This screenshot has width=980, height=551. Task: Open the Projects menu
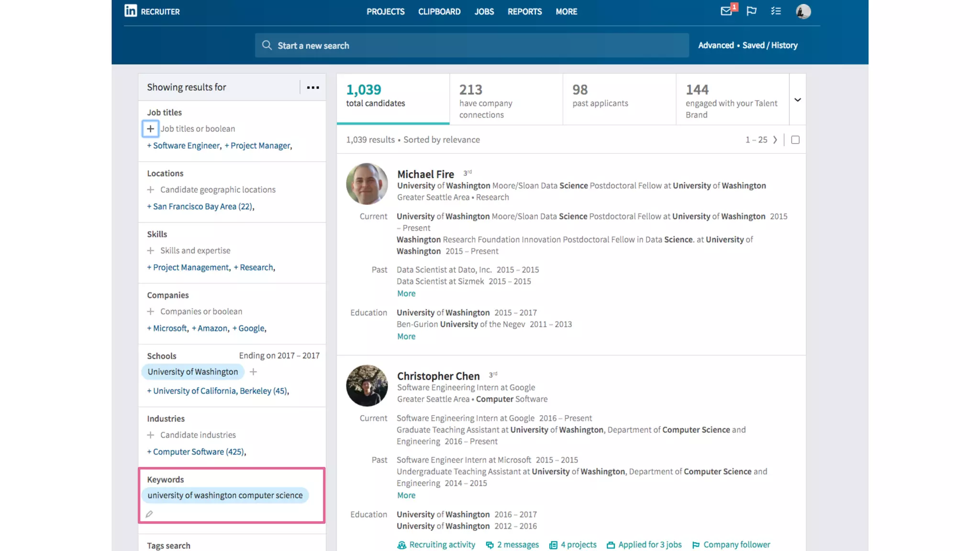click(385, 11)
